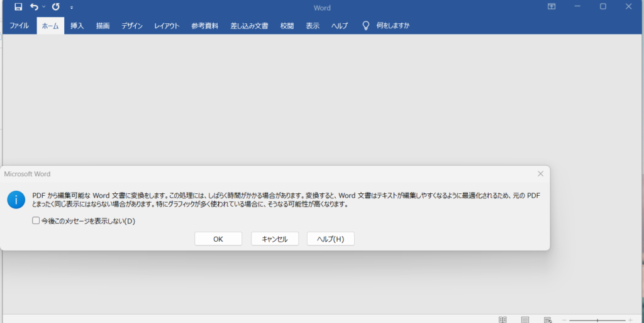This screenshot has width=644, height=323.
Task: Switch to the 挿入 tab
Action: pyautogui.click(x=77, y=25)
